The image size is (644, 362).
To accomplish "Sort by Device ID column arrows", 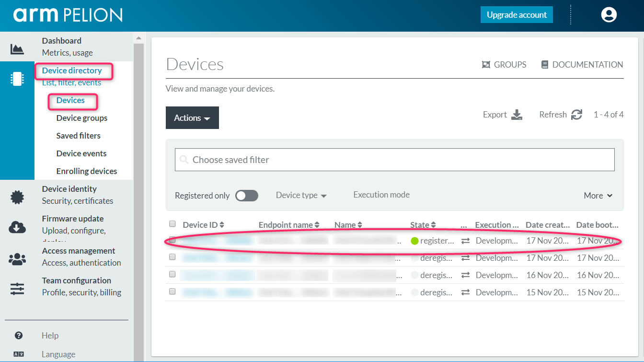I will (222, 225).
